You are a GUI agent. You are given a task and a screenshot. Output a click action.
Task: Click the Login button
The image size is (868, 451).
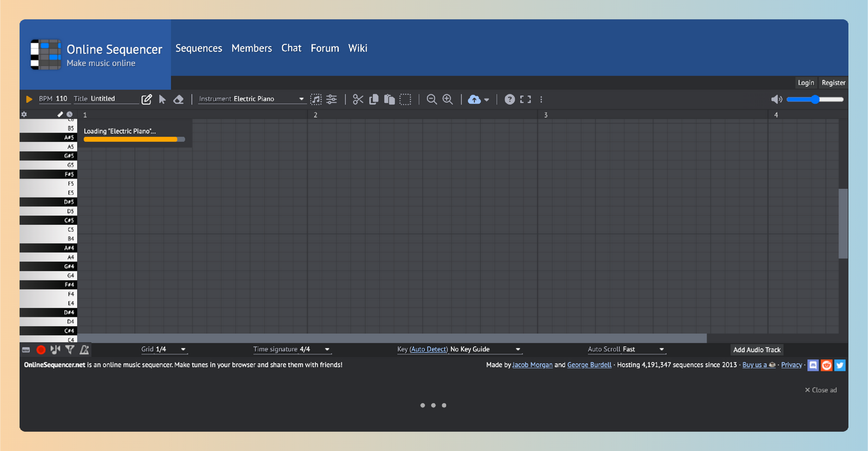[x=806, y=83]
